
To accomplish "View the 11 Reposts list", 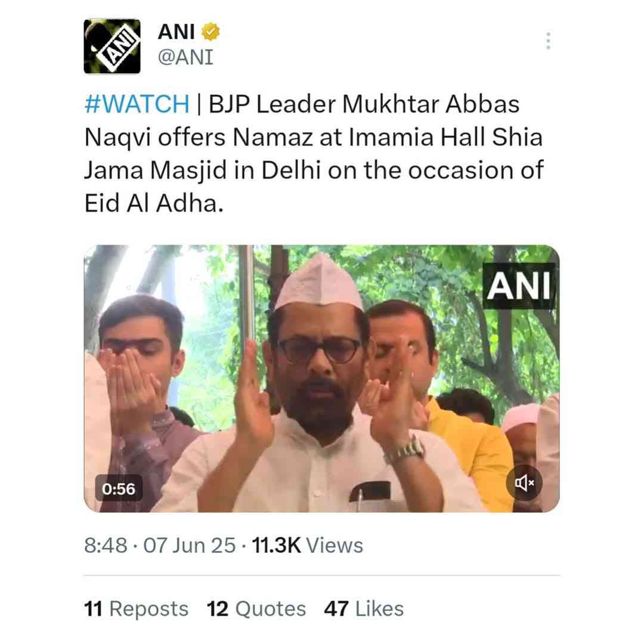I will [137, 609].
